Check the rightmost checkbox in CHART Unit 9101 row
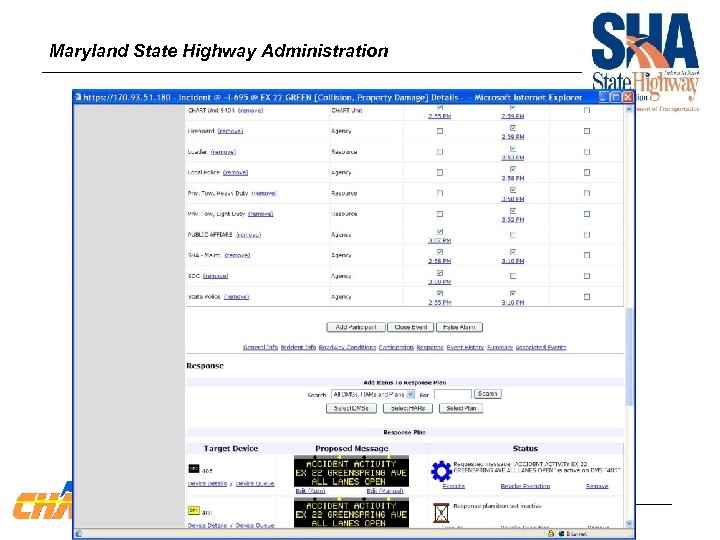Image resolution: width=720 pixels, height=540 pixels. click(587, 110)
